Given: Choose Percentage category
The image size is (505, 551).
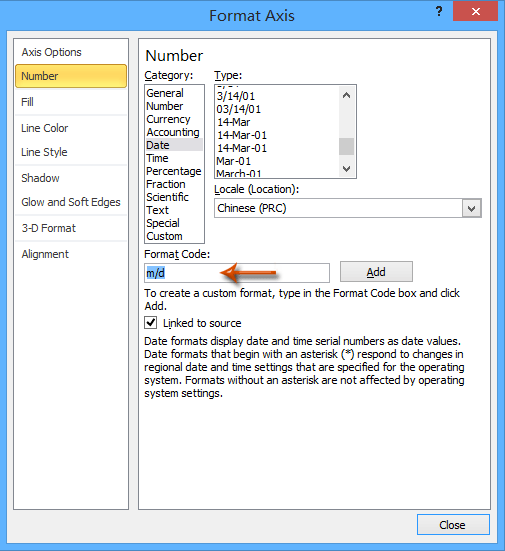Looking at the screenshot, I should tap(174, 171).
